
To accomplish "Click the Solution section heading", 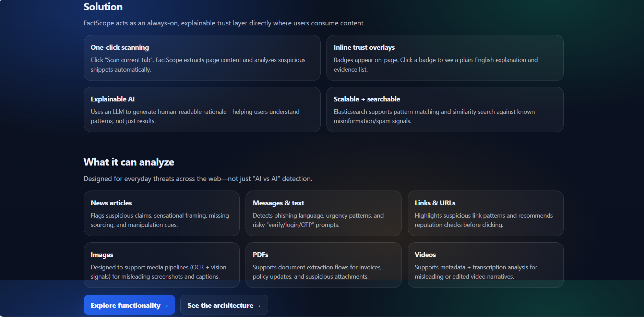I will [x=103, y=7].
